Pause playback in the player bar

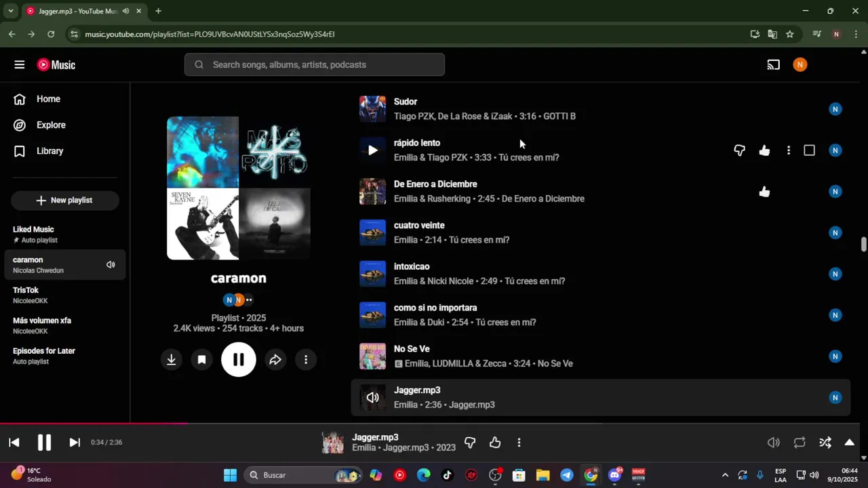(x=44, y=443)
